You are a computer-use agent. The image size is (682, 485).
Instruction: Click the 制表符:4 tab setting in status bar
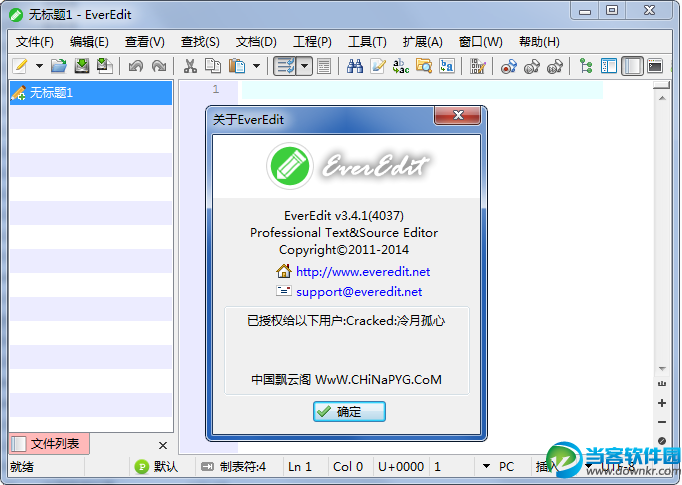pyautogui.click(x=234, y=467)
